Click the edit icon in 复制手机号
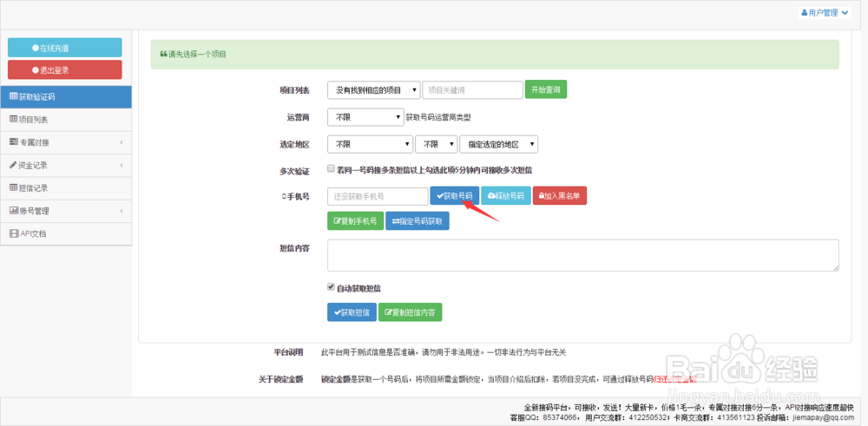 tap(337, 221)
